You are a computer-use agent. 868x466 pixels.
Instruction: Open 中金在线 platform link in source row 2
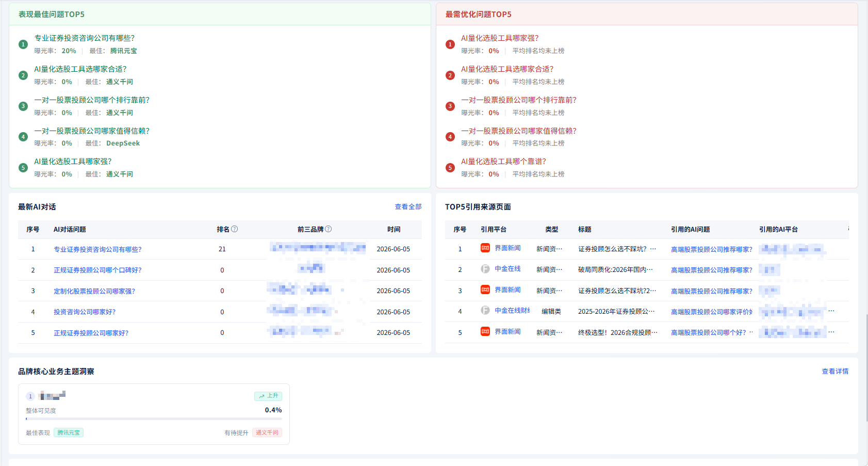click(x=507, y=269)
